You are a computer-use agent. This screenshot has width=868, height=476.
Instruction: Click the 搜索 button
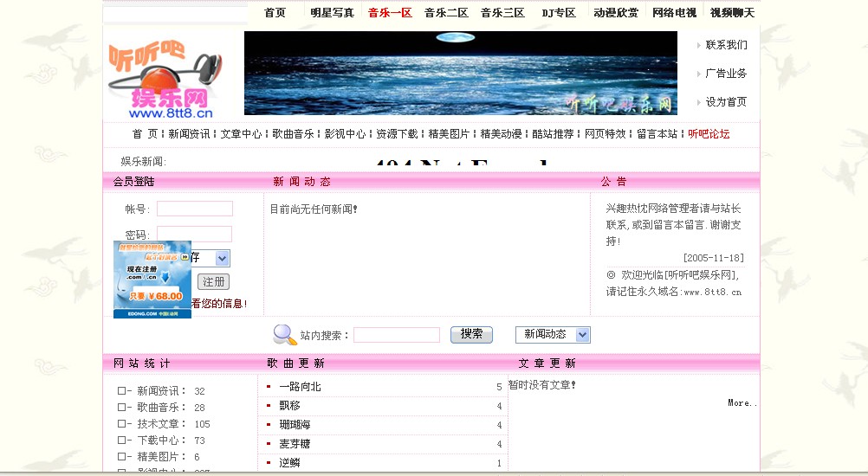tap(471, 334)
